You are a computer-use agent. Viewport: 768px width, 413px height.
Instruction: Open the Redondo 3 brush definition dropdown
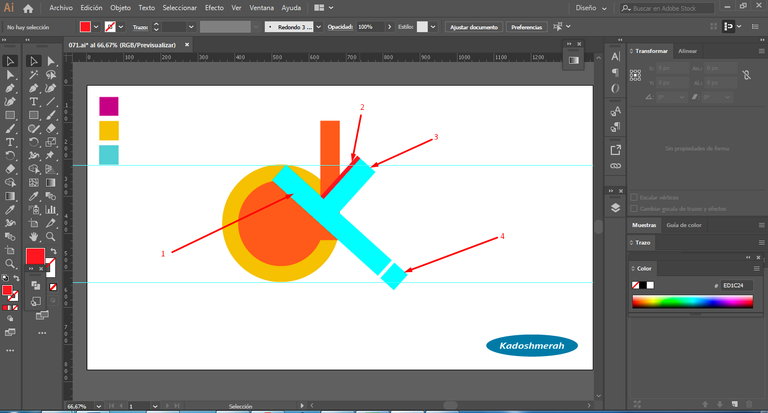(x=318, y=27)
